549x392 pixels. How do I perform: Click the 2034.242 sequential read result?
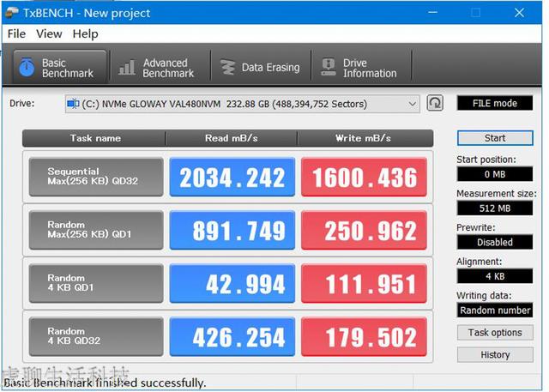[232, 177]
